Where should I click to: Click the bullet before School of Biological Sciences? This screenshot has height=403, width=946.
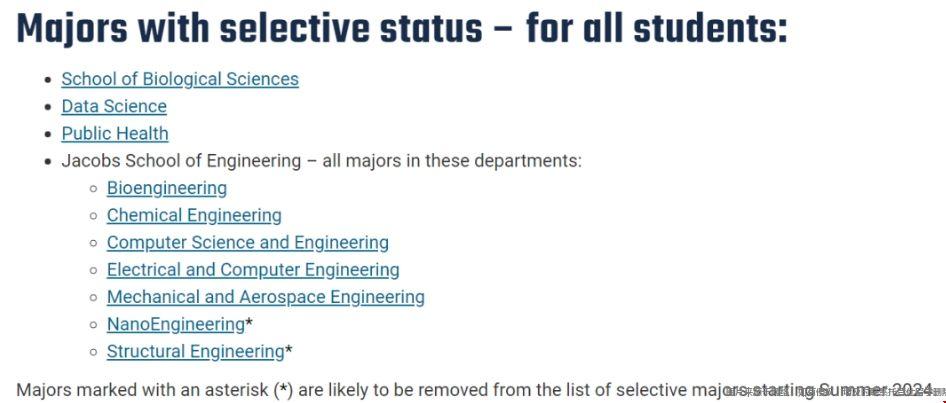(48, 80)
